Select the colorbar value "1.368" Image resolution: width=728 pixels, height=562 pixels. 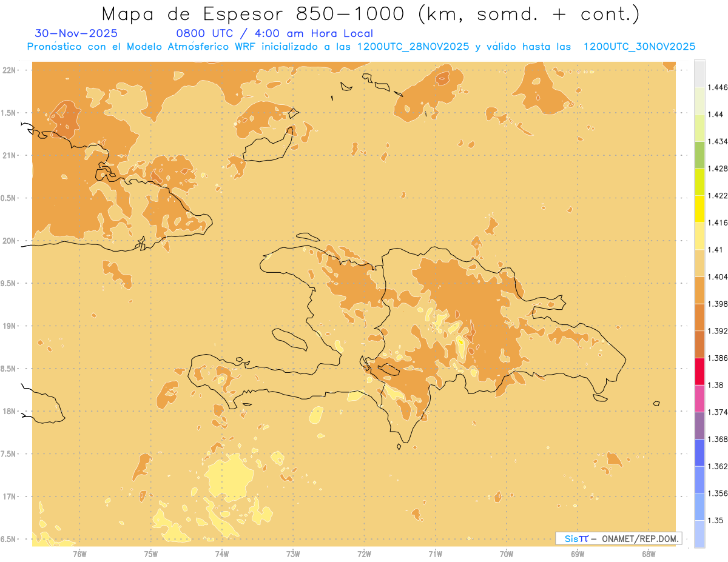[x=718, y=439]
